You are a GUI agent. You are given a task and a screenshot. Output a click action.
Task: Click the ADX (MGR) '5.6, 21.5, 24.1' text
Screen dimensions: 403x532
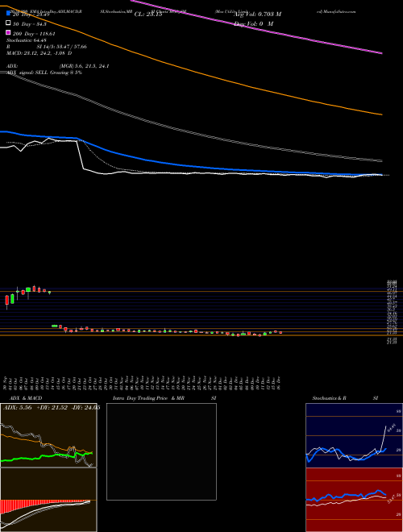(84, 66)
